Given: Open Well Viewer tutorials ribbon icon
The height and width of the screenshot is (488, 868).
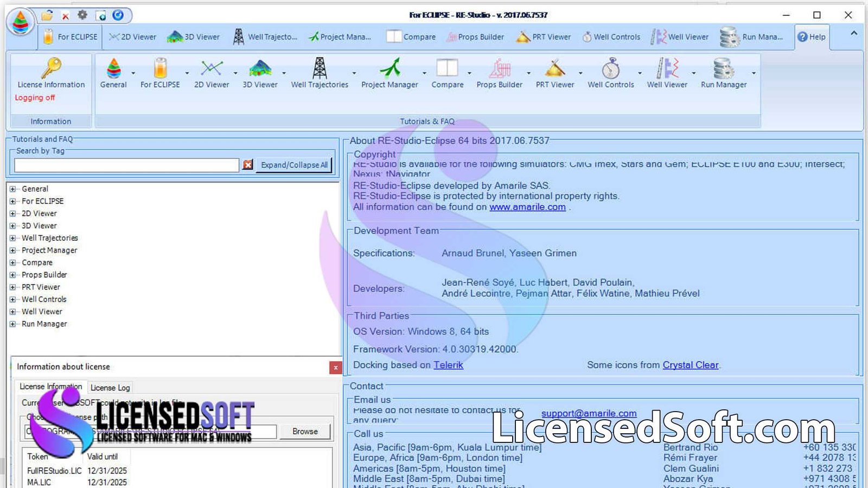Looking at the screenshot, I should 667,69.
